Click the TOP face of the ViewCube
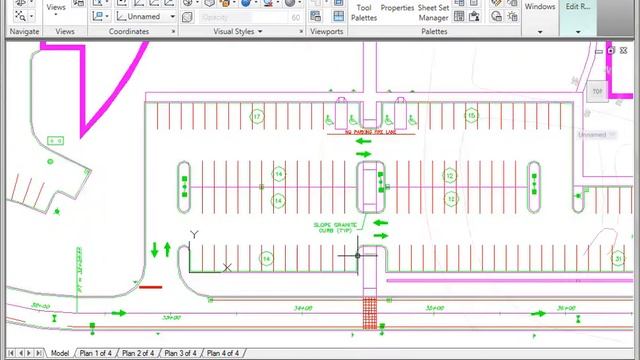 597,91
